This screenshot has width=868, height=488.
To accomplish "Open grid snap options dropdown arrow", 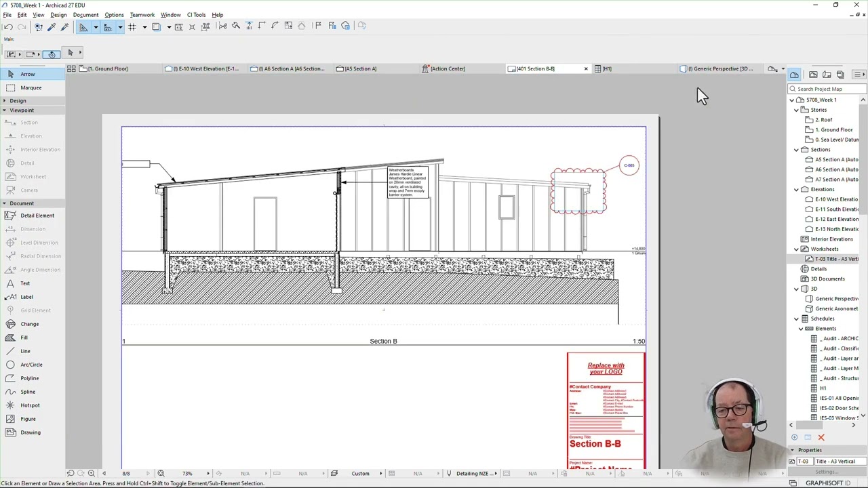I will click(x=144, y=27).
